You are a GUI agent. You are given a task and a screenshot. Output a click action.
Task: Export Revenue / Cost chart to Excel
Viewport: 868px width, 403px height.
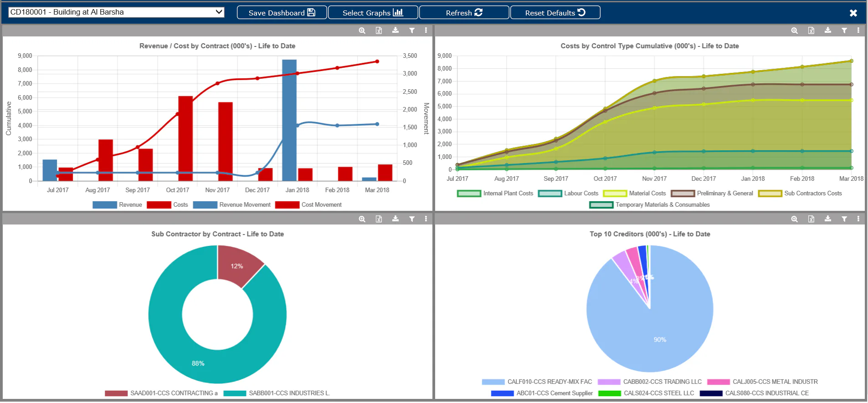(379, 31)
